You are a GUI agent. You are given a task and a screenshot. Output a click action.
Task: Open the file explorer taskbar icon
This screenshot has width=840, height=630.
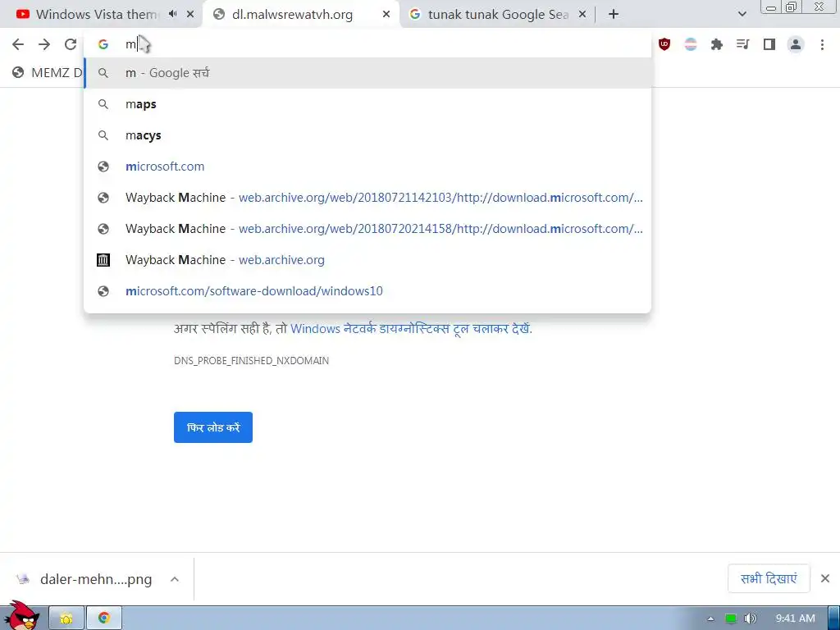66,619
